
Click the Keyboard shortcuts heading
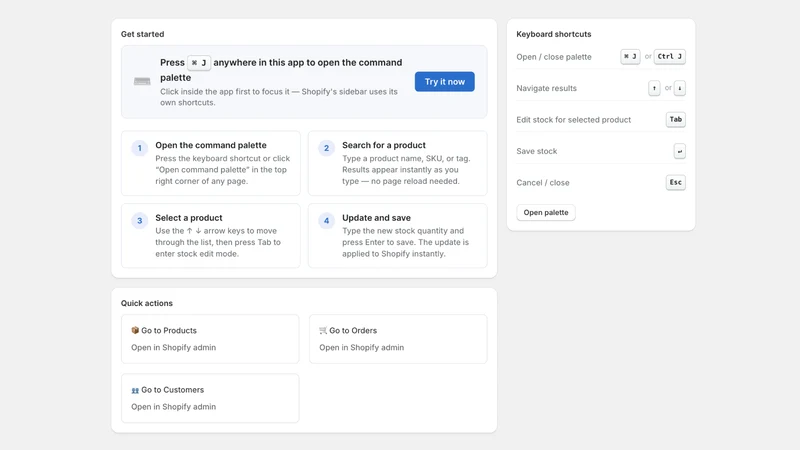(x=554, y=34)
